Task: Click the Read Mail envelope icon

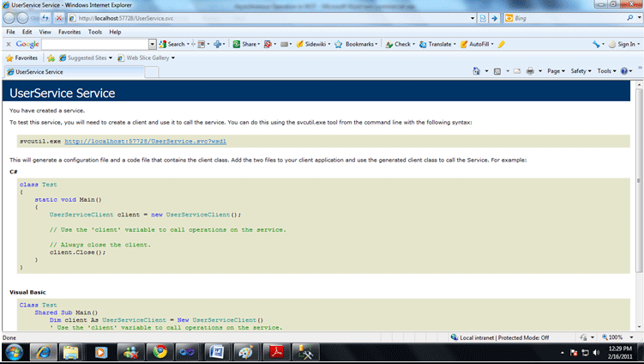Action: (517, 71)
